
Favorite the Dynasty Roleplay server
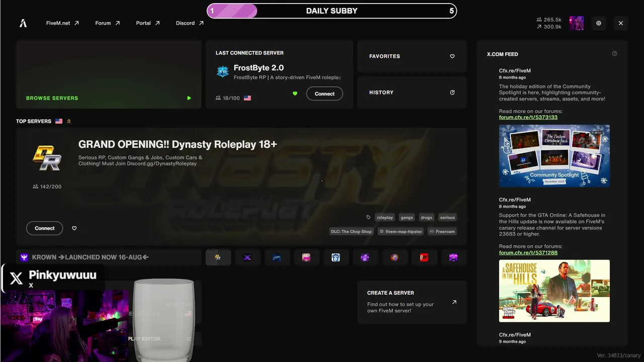click(x=74, y=228)
